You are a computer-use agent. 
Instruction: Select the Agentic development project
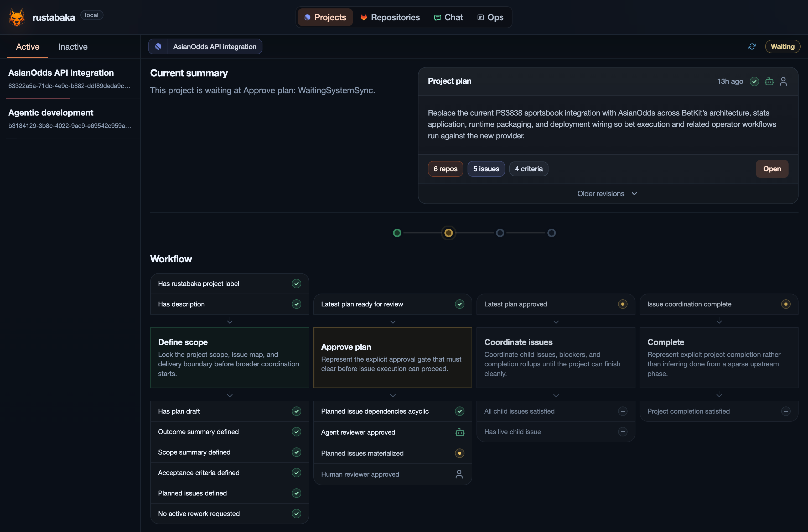(x=51, y=113)
